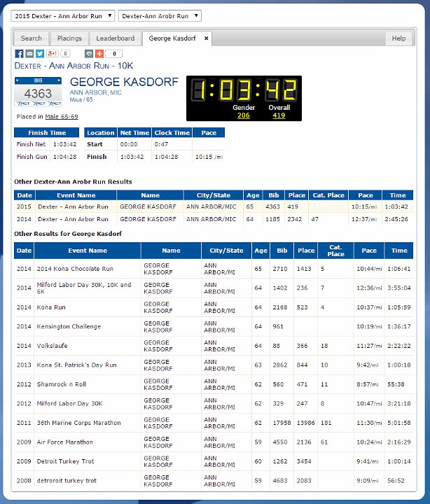The width and height of the screenshot is (430, 504).
Task: Expand the Dexter-Ann Arobr Run dropdown
Action: point(160,15)
